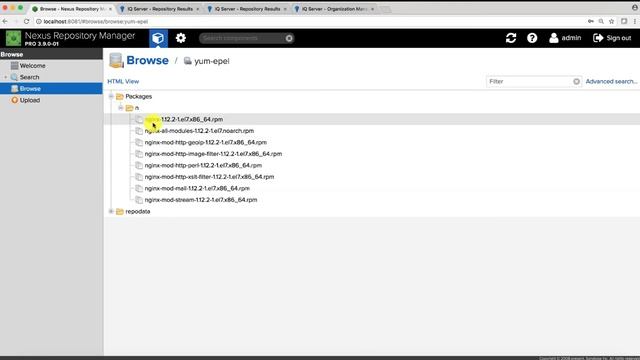Select nginx-mod-mail rpm file
This screenshot has width=640, height=360.
click(197, 188)
